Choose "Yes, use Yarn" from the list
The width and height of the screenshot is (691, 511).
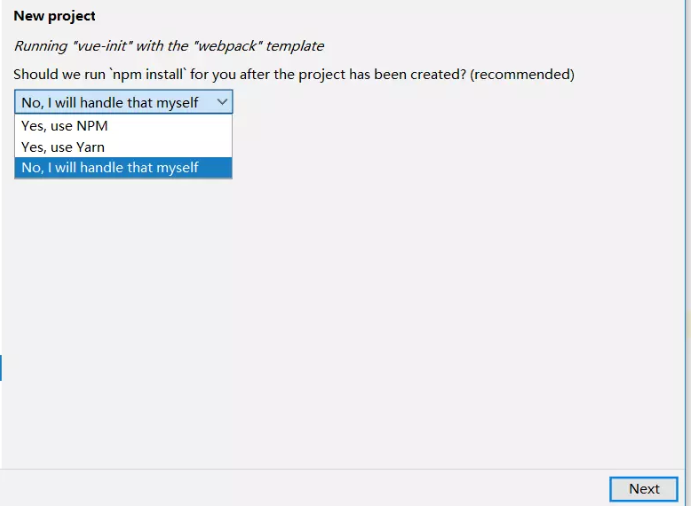coord(63,147)
